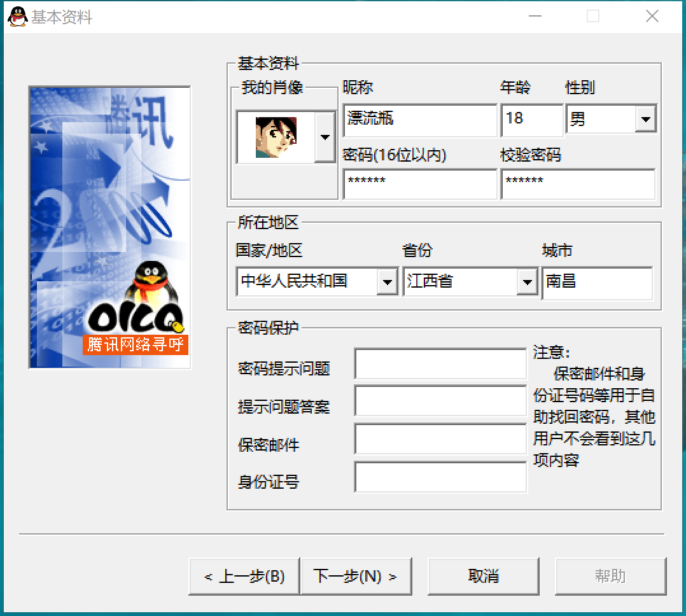
Task: Click the 性别 label text
Action: point(580,88)
